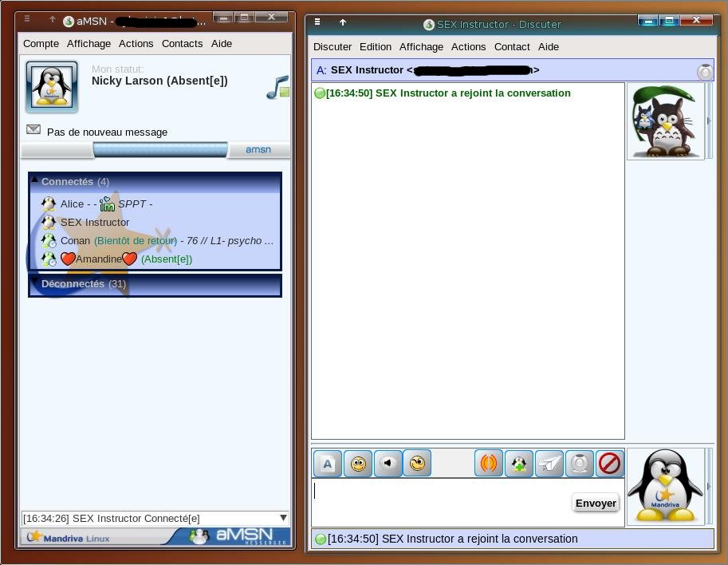
Task: Click the webcam icon in the recipient bar
Action: 705,72
